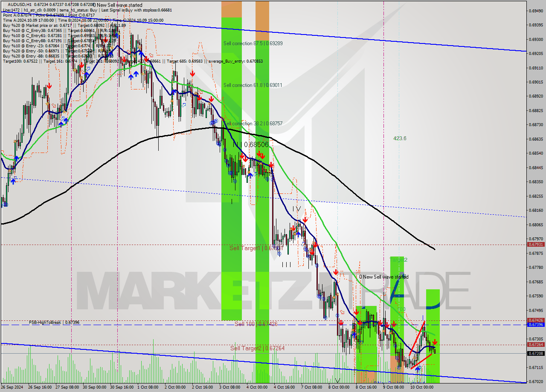Click the green 'Target2' zone label
Viewport: 546px width, 392px height.
coord(398,259)
